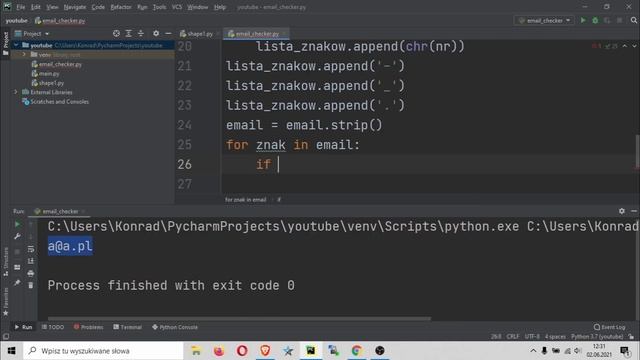Open Python 3.7 interpreter selector

tap(597, 337)
